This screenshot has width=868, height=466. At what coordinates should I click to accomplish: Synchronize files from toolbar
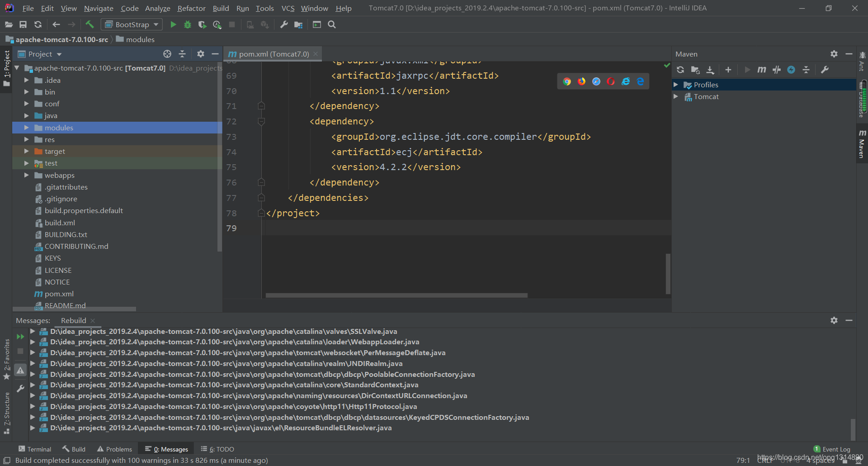click(x=38, y=24)
